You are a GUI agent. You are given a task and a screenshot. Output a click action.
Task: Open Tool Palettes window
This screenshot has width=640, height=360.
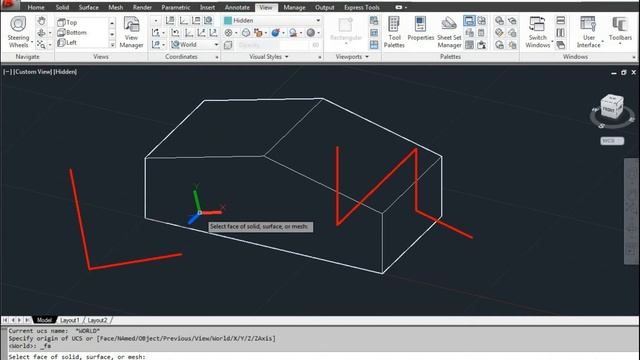click(x=394, y=33)
